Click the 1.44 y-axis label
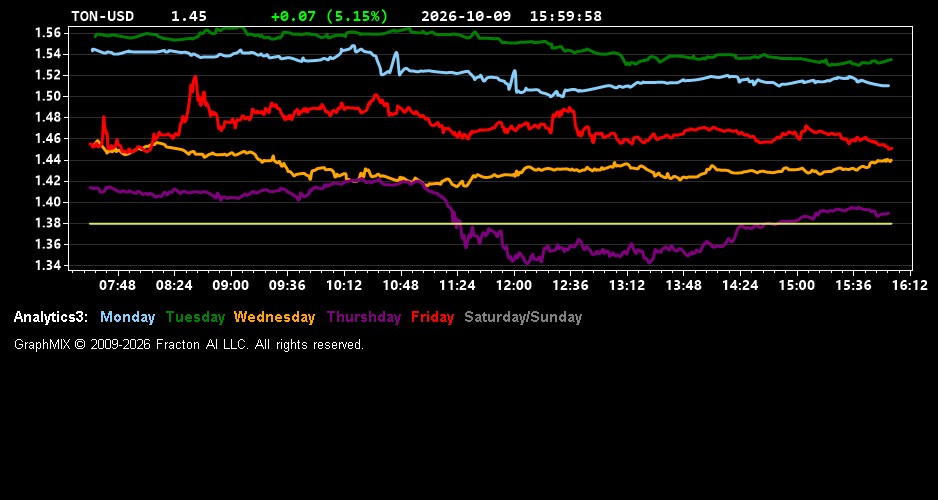Screen dimensions: 938x500 48,160
